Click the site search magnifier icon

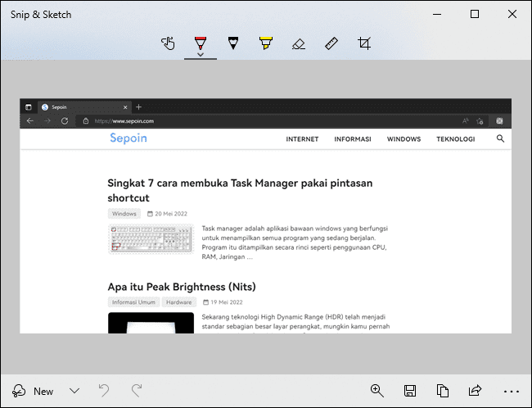click(500, 138)
